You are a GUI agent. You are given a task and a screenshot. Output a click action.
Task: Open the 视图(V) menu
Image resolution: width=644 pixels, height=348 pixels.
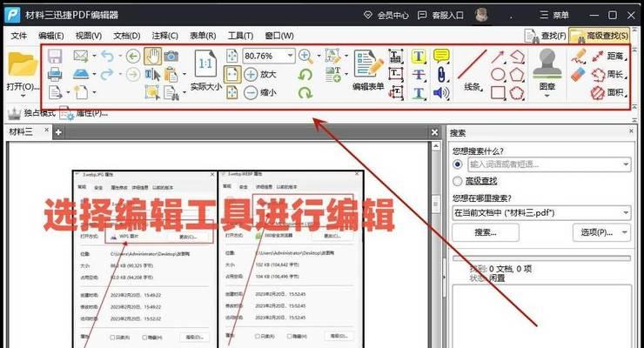pos(88,36)
